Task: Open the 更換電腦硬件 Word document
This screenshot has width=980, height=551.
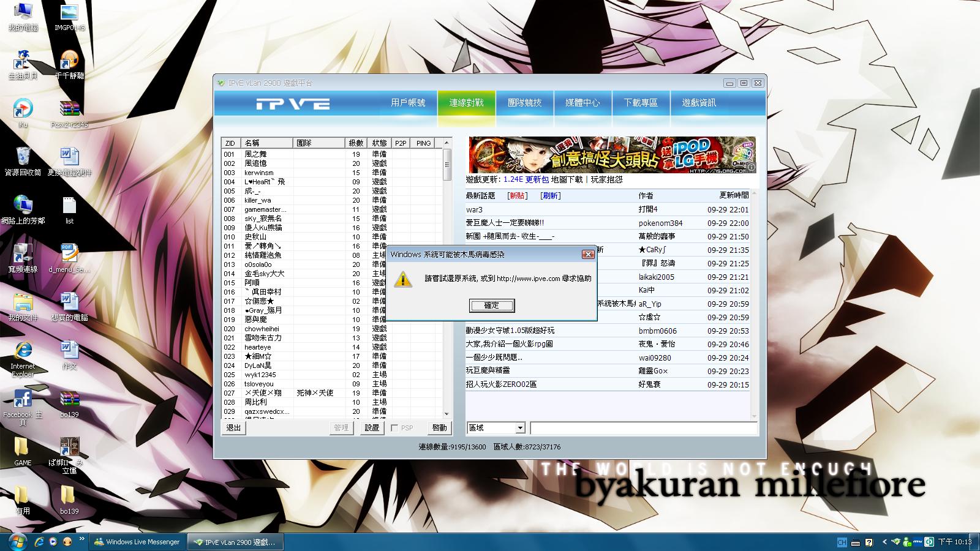Action: pos(69,161)
